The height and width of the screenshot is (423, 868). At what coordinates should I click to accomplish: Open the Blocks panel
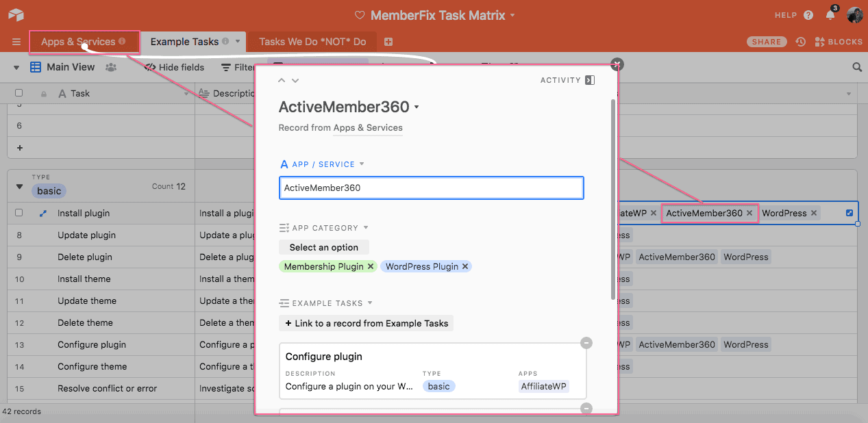tap(838, 42)
